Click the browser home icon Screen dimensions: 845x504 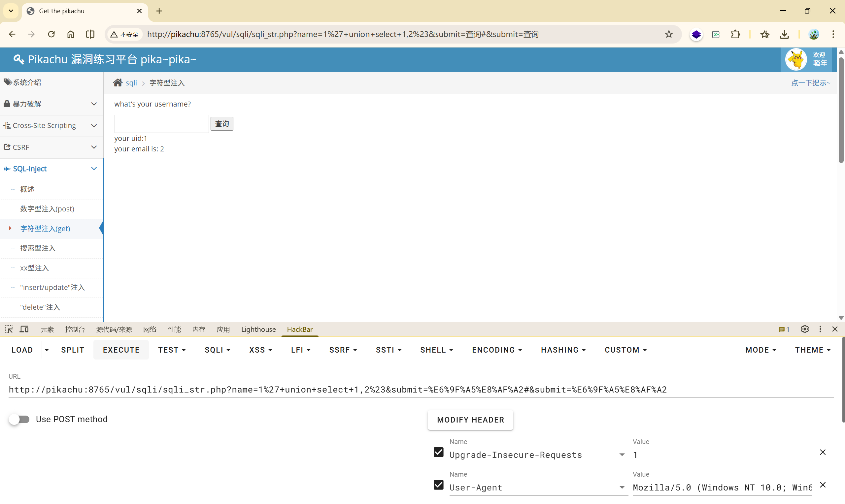(71, 34)
